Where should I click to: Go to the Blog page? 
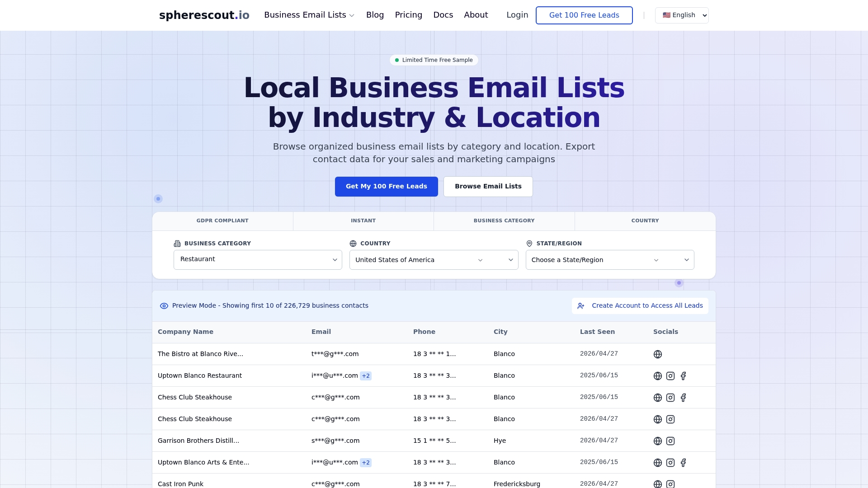tap(375, 15)
